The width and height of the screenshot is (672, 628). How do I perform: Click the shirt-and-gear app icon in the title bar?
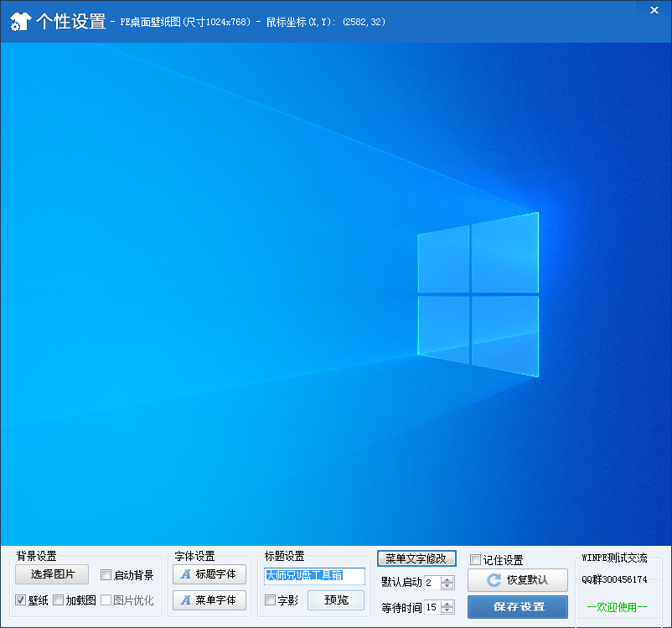[21, 22]
